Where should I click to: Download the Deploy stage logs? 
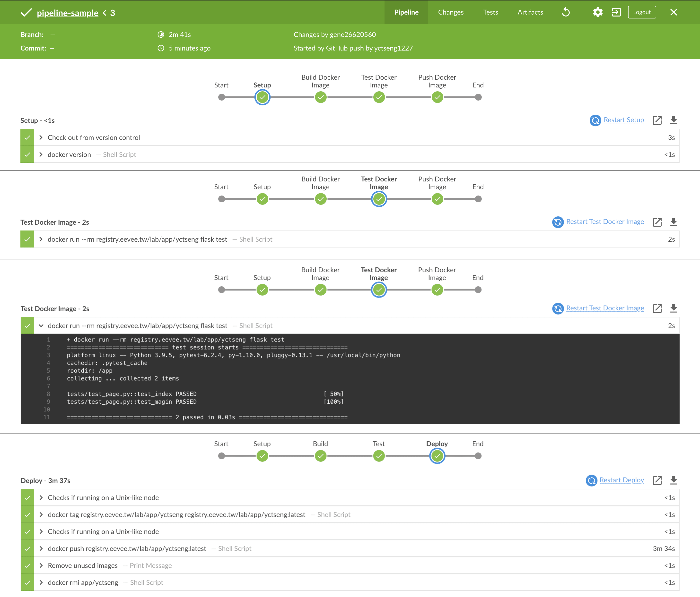click(x=674, y=480)
